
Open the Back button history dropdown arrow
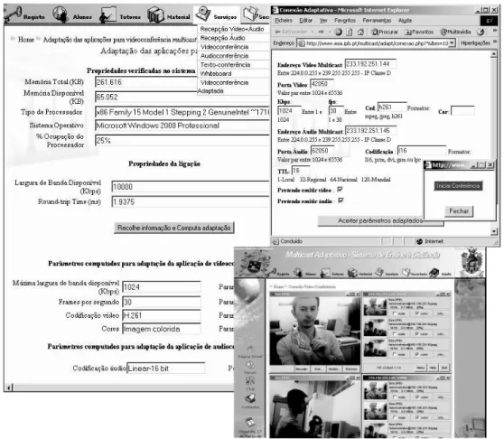[313, 32]
